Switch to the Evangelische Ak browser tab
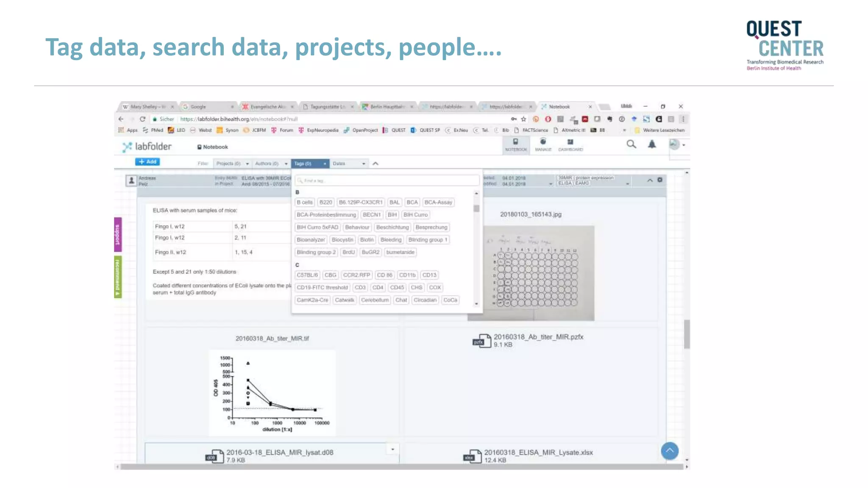 pyautogui.click(x=268, y=107)
